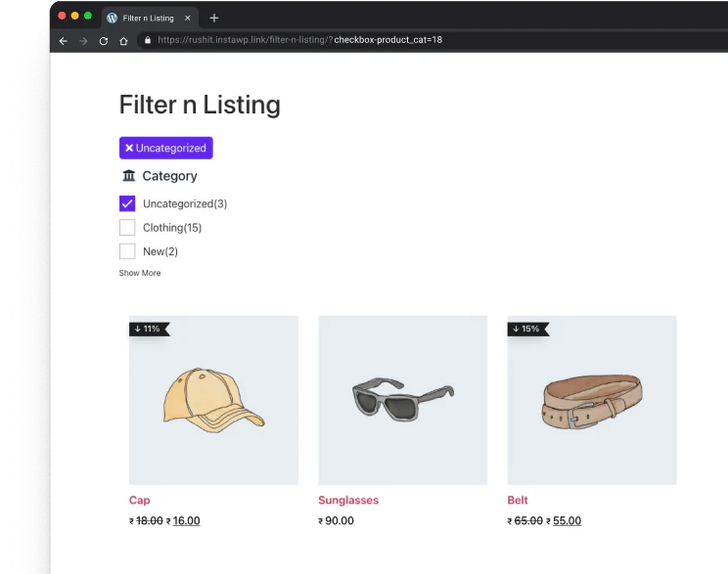Expand categories with Show More
This screenshot has width=728, height=574.
[140, 273]
